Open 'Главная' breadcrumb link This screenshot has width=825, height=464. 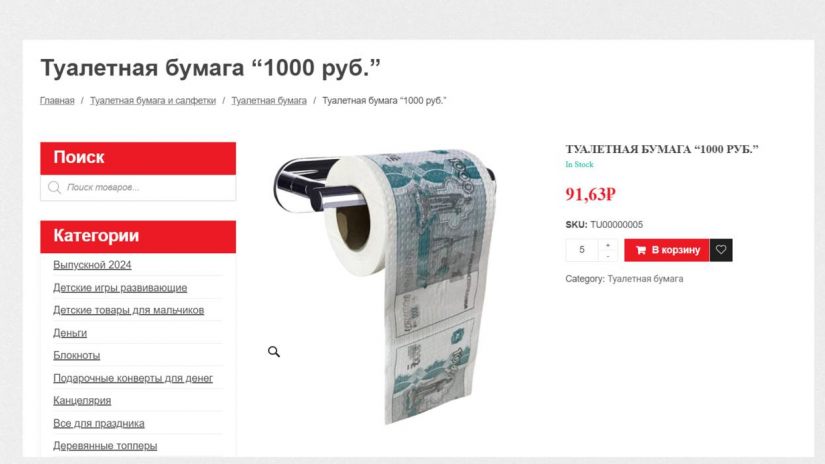(x=57, y=100)
